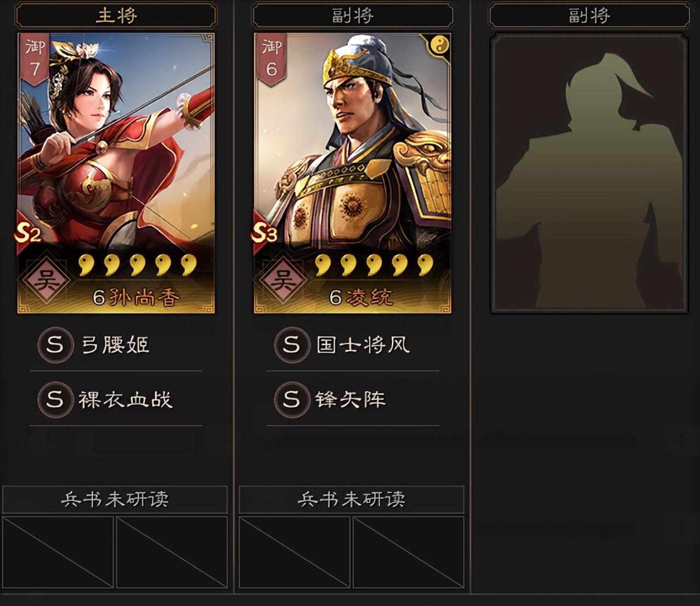Select the rightmost 副将 header tab
Screen dimensions: 700x606
tap(589, 15)
